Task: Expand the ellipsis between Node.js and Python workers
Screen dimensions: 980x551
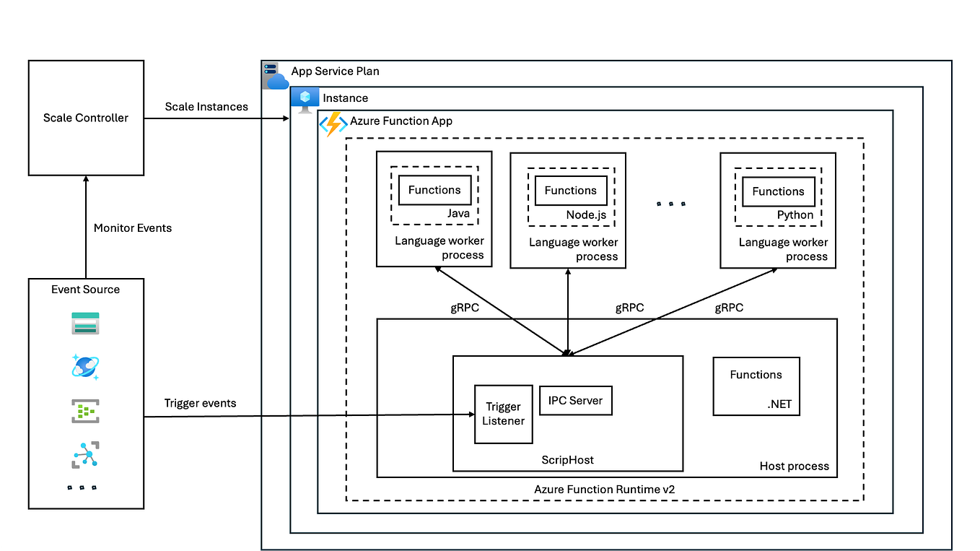Action: (671, 203)
